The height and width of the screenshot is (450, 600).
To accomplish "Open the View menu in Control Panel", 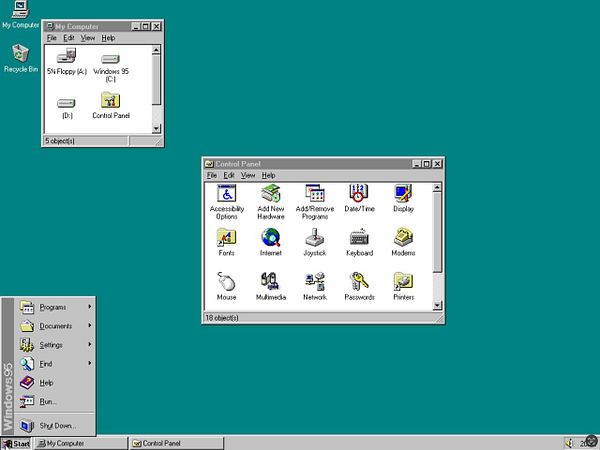I will click(248, 175).
